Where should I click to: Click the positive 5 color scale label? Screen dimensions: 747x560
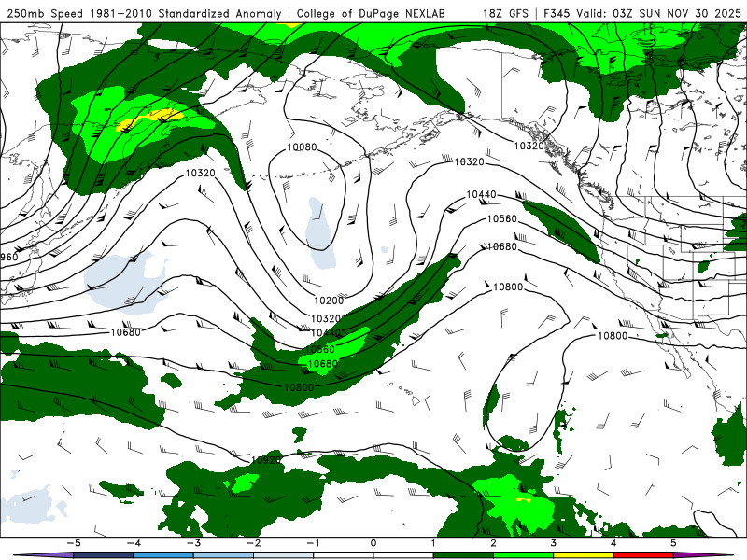click(673, 543)
